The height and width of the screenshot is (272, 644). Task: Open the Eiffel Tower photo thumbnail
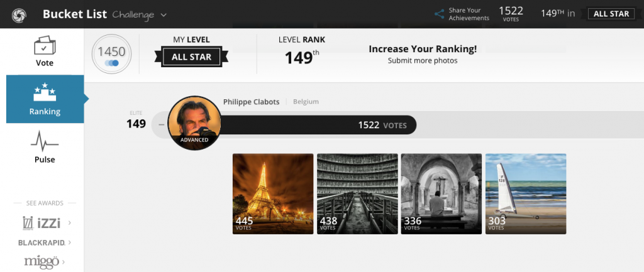273,193
